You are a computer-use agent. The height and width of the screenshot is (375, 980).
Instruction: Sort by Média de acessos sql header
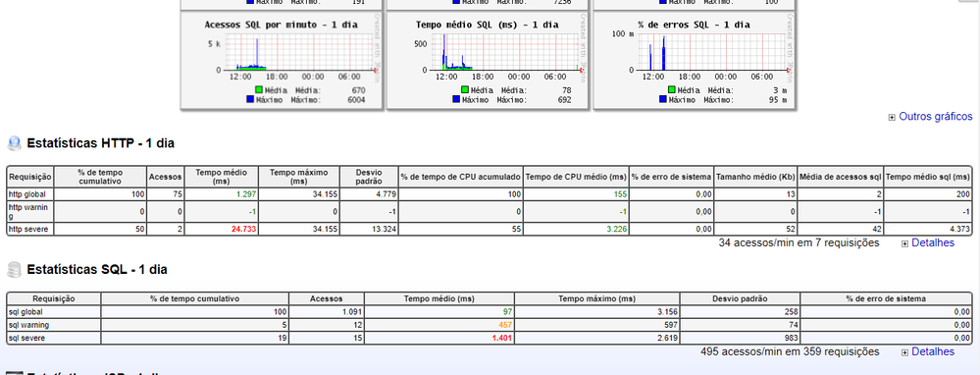click(x=842, y=177)
